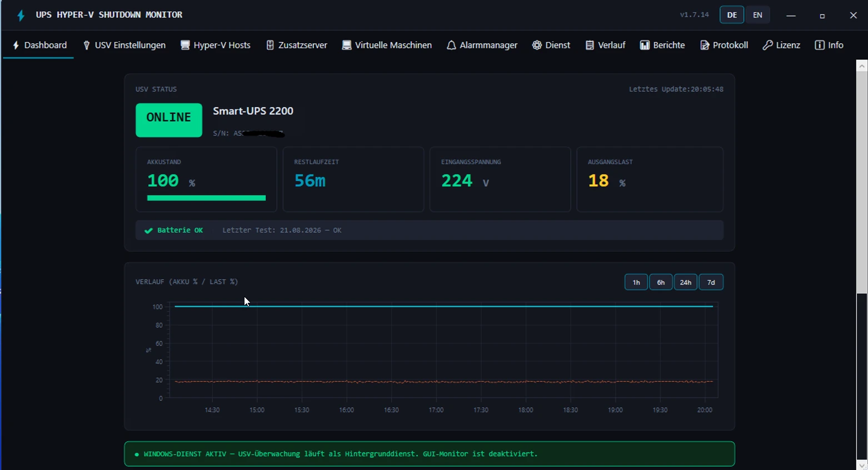Open the Virtuelle Maschinen tab
This screenshot has height=470, width=868.
pyautogui.click(x=387, y=45)
